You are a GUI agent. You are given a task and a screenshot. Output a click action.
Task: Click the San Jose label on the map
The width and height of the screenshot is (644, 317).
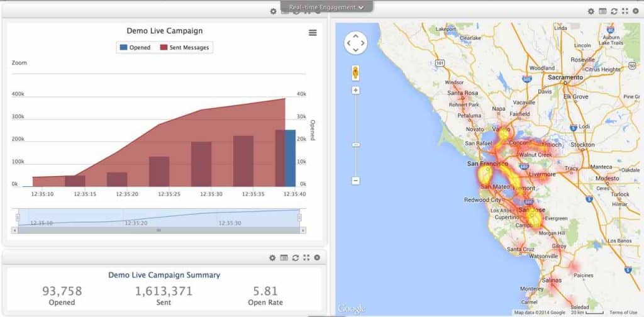pos(532,210)
